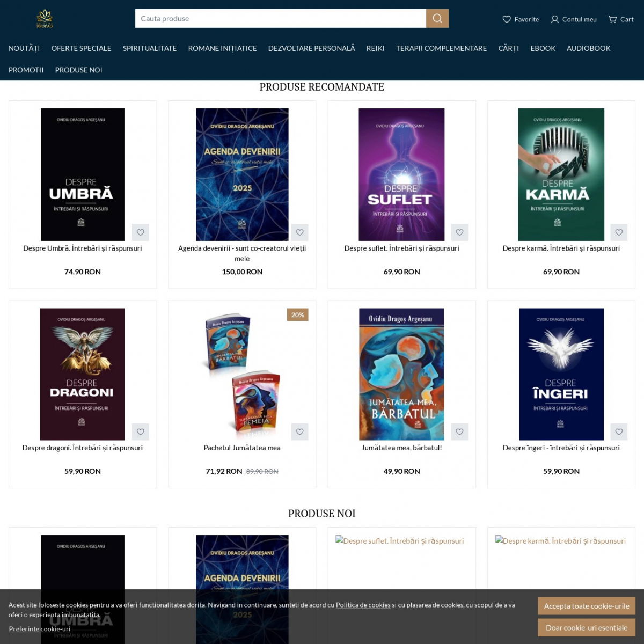Open broken-image Despre karmă link in Produse noi
644x644 pixels.
pos(561,541)
